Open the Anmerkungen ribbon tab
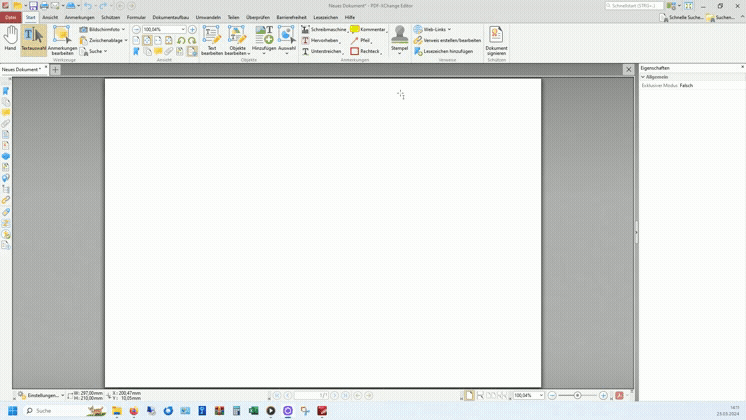Image resolution: width=746 pixels, height=420 pixels. pos(79,17)
